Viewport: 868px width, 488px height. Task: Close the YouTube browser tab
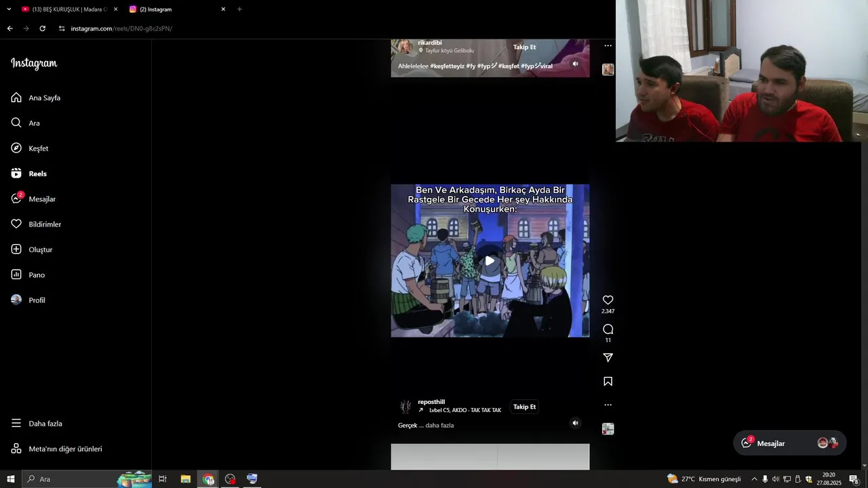click(115, 9)
